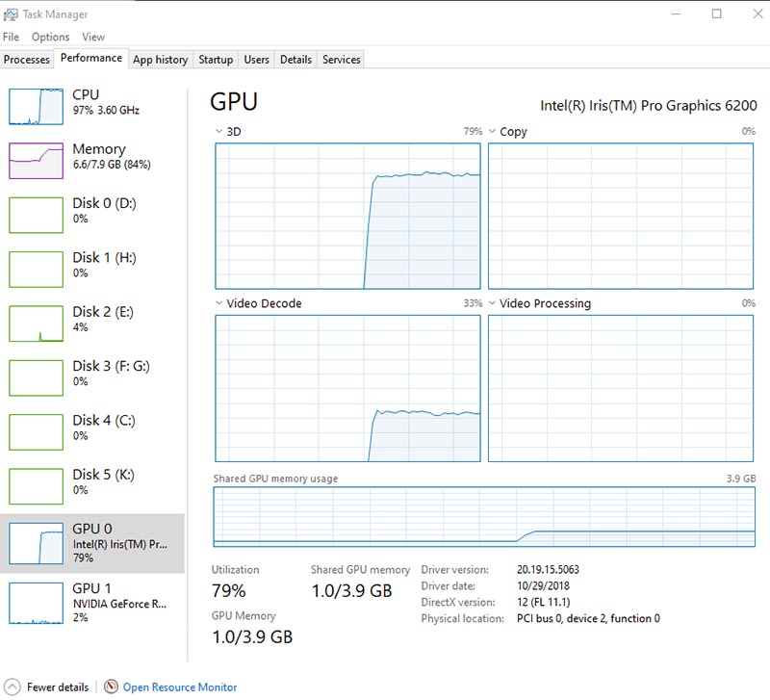Click the Fewer details button
Viewport: 770px width, 700px height.
(x=57, y=687)
